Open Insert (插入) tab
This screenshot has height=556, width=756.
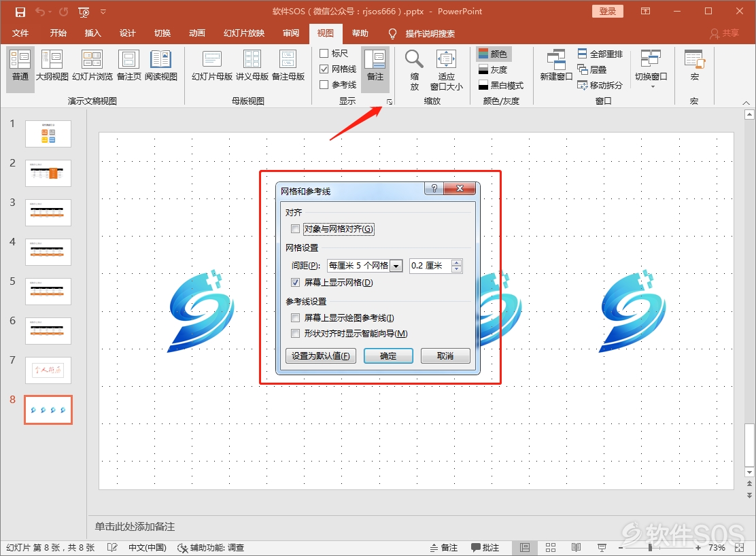92,33
